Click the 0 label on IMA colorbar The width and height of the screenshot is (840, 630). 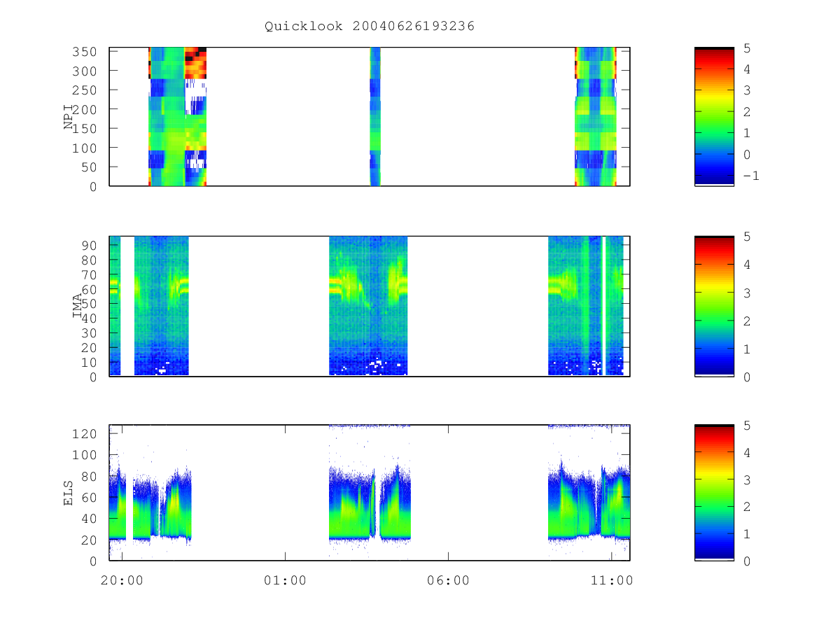coord(746,377)
